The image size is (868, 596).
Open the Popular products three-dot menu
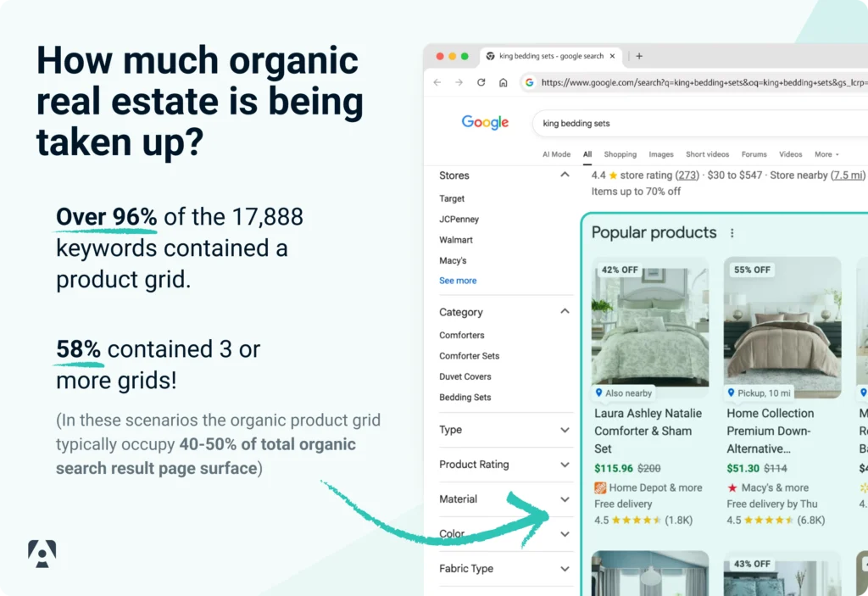732,232
